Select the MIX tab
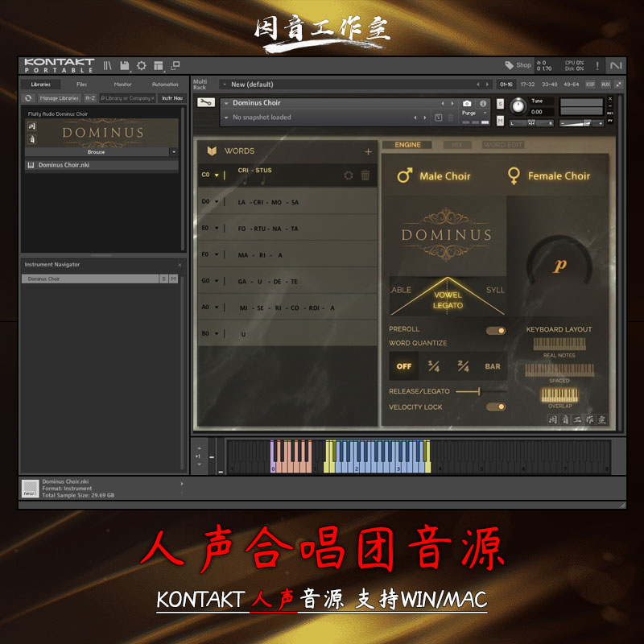The height and width of the screenshot is (644, 644). point(456,145)
